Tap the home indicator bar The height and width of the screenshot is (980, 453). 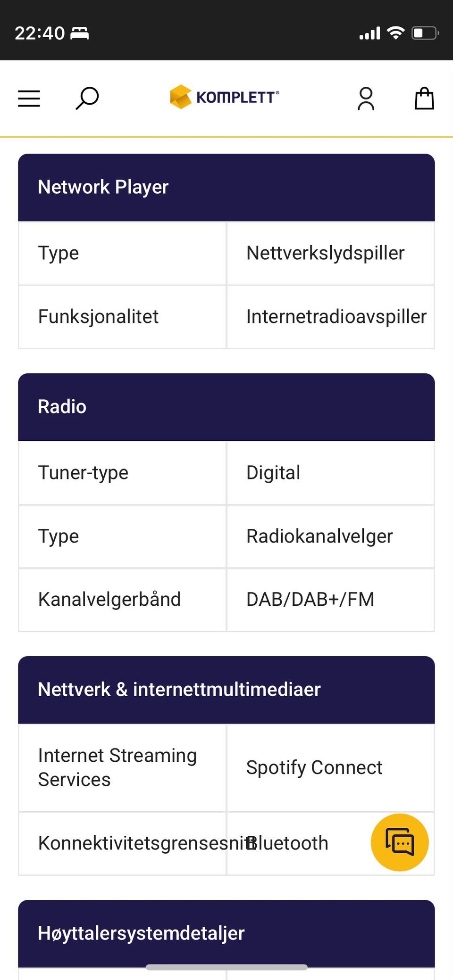pyautogui.click(x=226, y=967)
